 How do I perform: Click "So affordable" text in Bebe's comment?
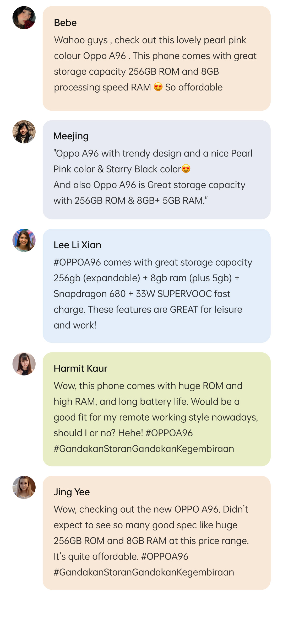click(x=194, y=87)
